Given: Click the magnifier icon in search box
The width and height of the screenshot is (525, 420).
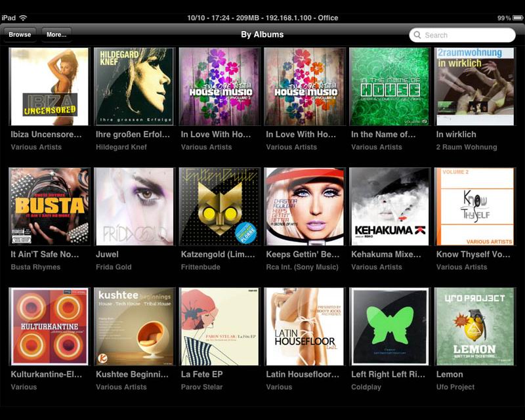Looking at the screenshot, I should click(417, 35).
